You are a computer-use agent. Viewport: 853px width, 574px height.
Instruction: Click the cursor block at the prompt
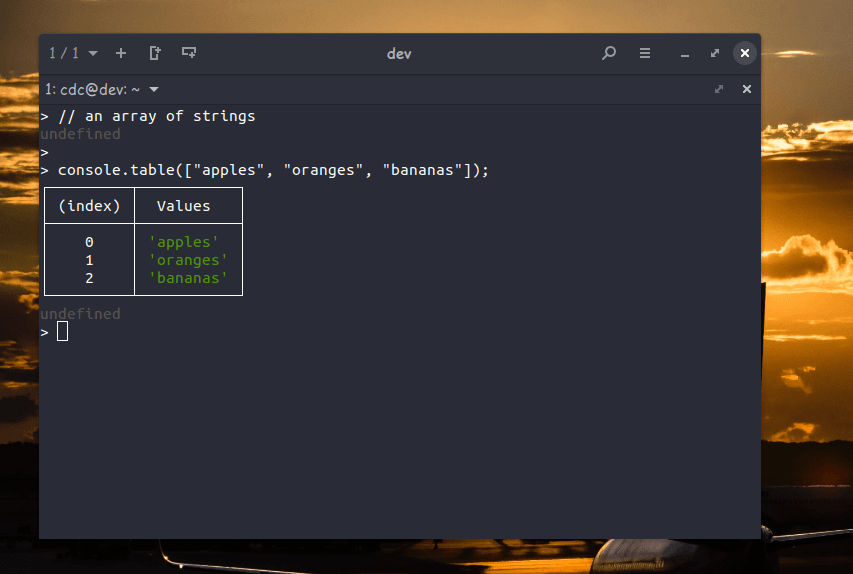pyautogui.click(x=63, y=331)
